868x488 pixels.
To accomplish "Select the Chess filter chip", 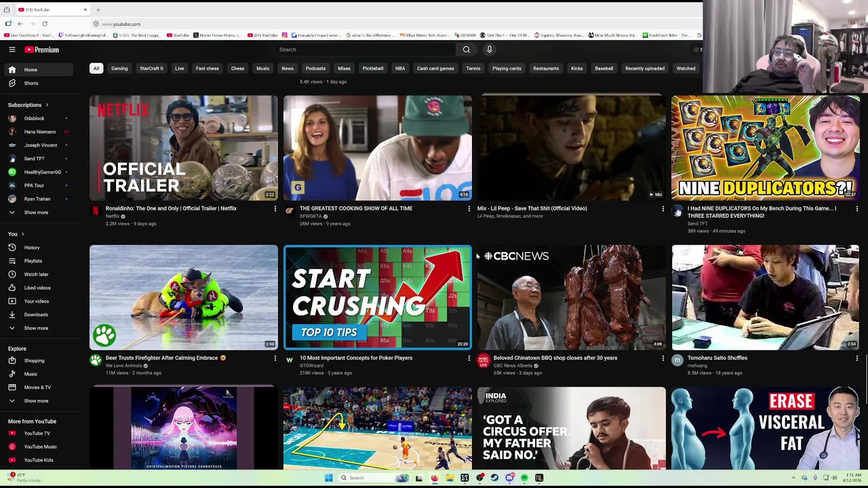I will click(237, 68).
